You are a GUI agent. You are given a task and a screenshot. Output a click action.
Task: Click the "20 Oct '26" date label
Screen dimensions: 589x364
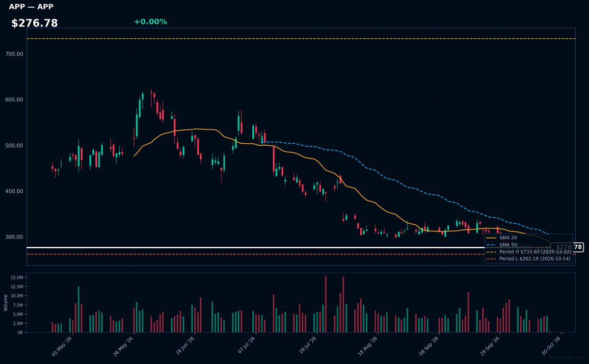coord(550,346)
